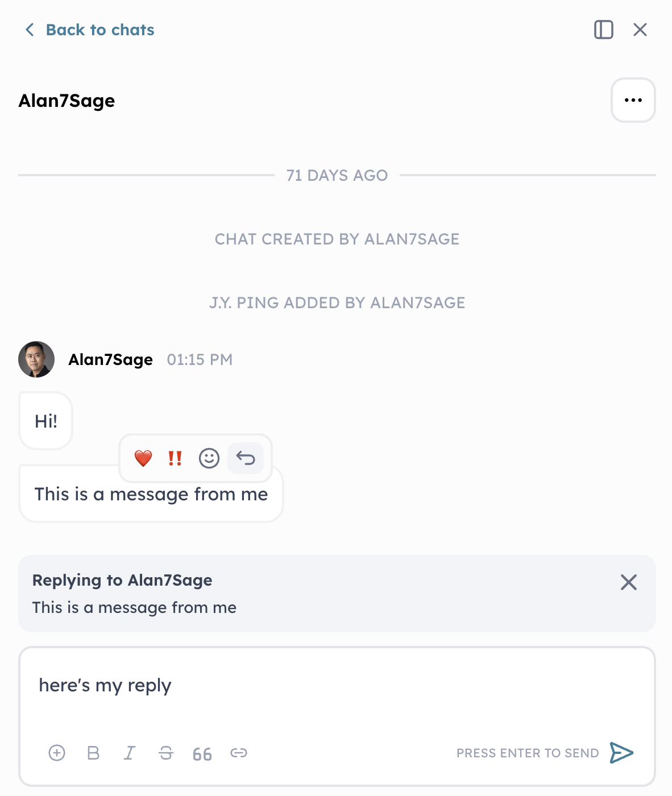Send the message with paper plane icon
This screenshot has width=672, height=796.
621,753
